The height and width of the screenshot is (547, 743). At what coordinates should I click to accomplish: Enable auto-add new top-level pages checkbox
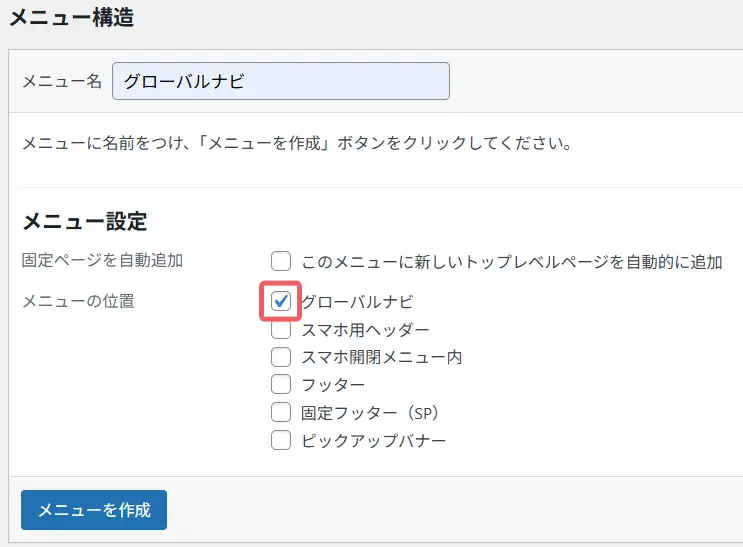(281, 261)
